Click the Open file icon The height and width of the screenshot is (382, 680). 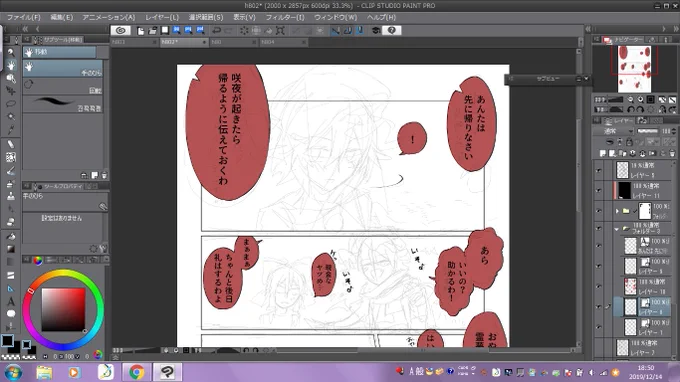click(x=152, y=30)
